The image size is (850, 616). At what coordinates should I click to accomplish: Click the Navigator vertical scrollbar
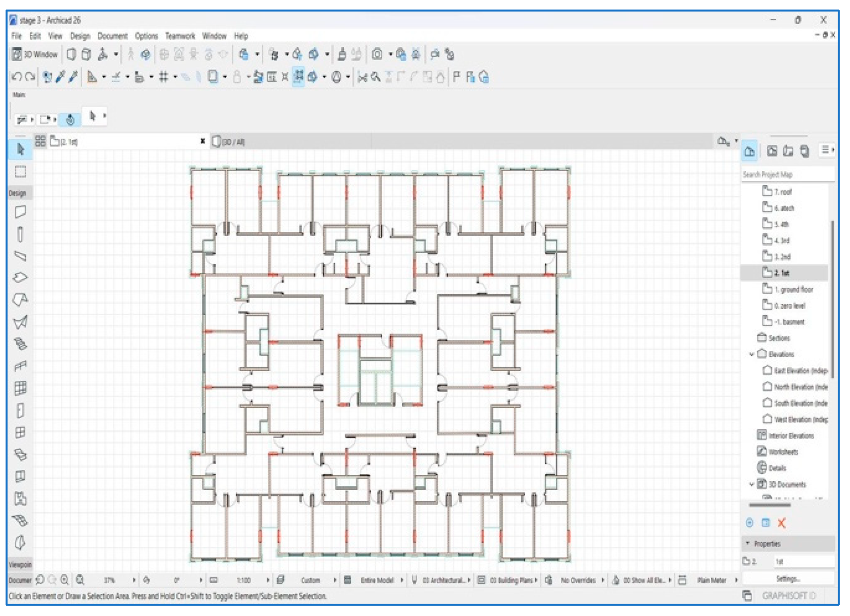tap(832, 298)
